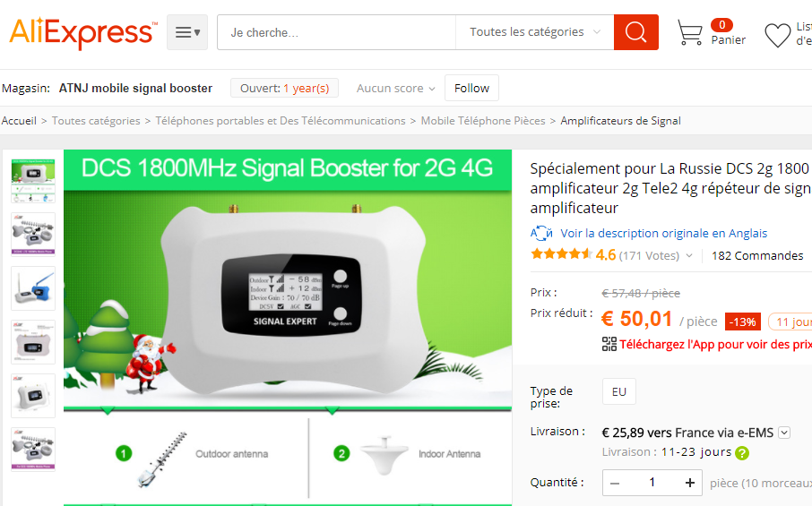The image size is (812, 506).
Task: Expand the 171 Votes rating arrow
Action: 689,255
